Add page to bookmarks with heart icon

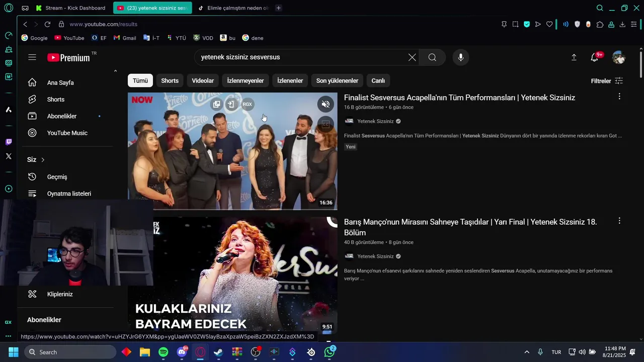pos(549,24)
